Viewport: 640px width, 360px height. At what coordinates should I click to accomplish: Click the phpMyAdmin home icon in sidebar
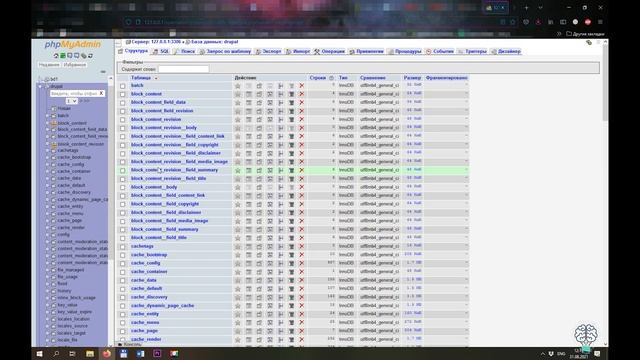56,56
